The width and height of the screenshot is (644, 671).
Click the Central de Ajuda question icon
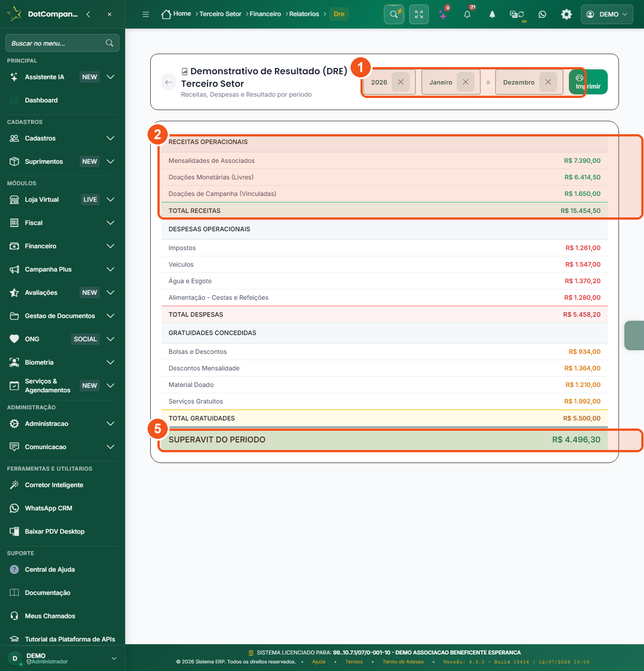click(x=14, y=569)
